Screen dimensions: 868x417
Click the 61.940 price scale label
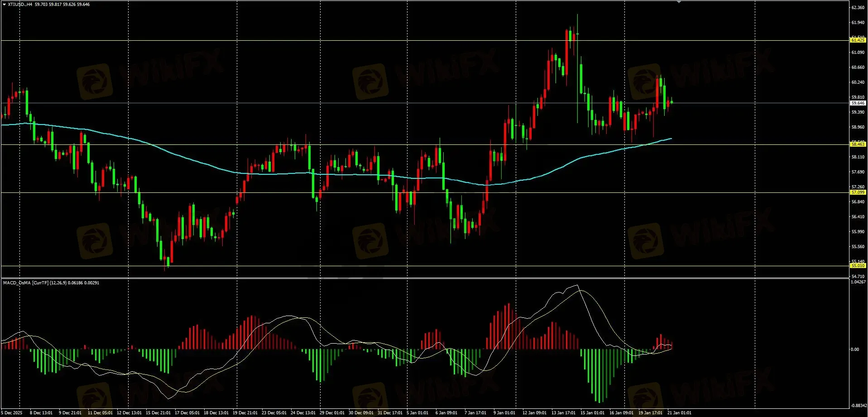click(858, 23)
